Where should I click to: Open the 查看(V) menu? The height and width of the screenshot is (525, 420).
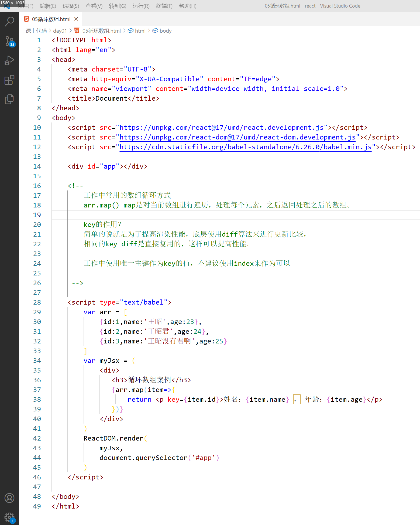[x=94, y=6]
